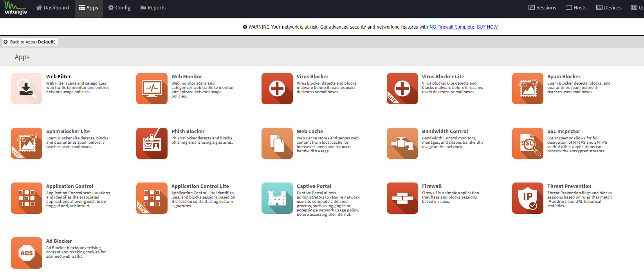This screenshot has width=644, height=280.
Task: Click the Web Filter title text
Action: 58,77
